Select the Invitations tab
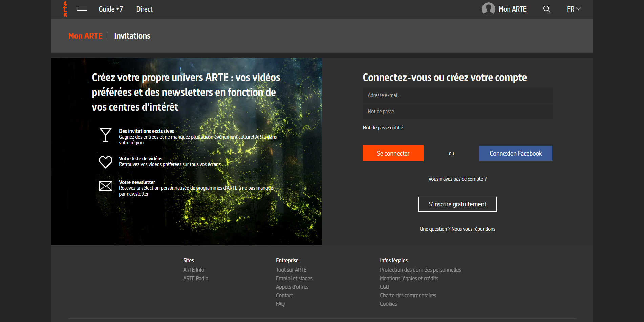This screenshot has width=644, height=322. (x=132, y=36)
